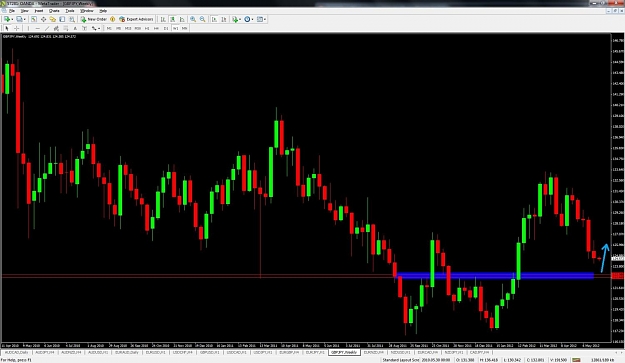Switch chart to Candlesticks mode

173,19
